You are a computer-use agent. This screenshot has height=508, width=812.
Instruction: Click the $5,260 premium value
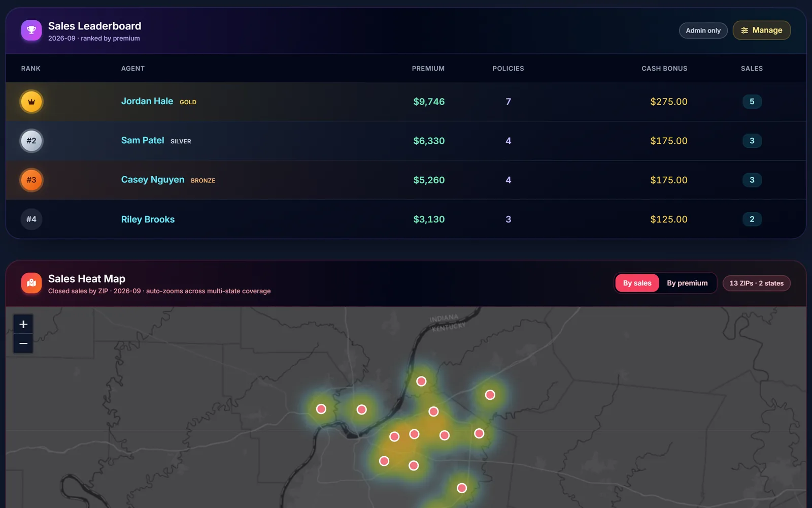429,180
